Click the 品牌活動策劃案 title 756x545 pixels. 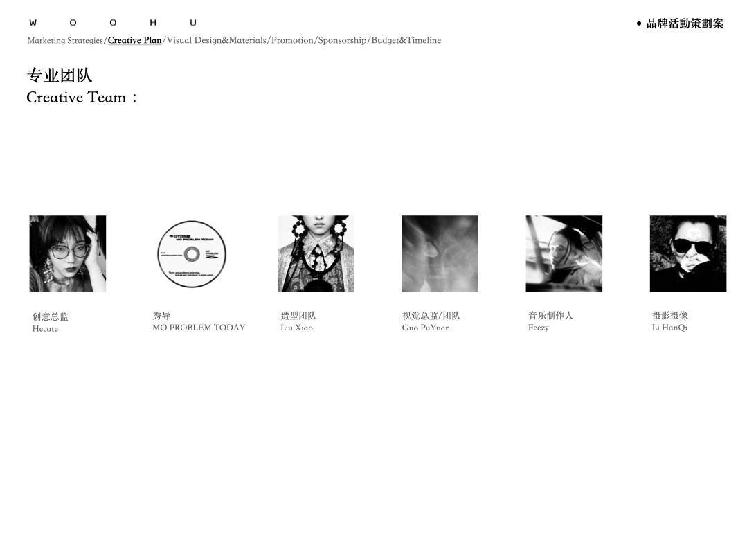(685, 23)
